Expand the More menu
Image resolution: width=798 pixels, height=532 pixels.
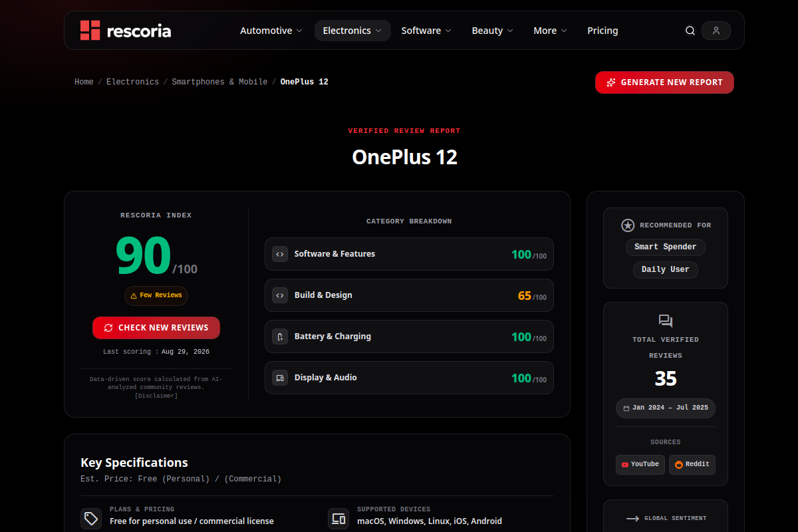(x=550, y=31)
